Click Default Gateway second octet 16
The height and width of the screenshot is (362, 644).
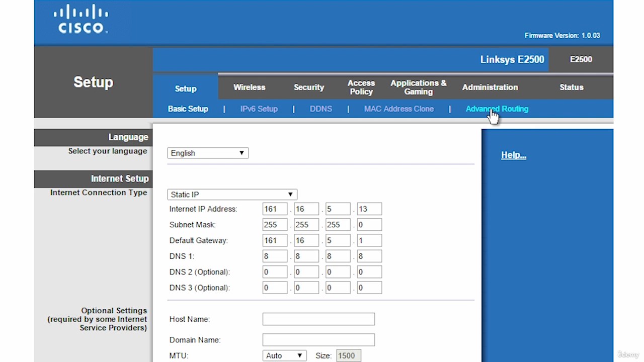click(306, 240)
